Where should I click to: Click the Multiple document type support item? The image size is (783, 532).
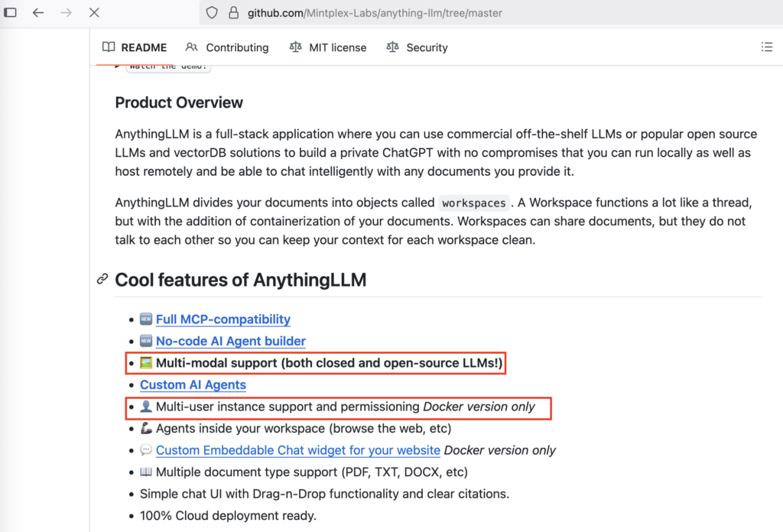304,472
